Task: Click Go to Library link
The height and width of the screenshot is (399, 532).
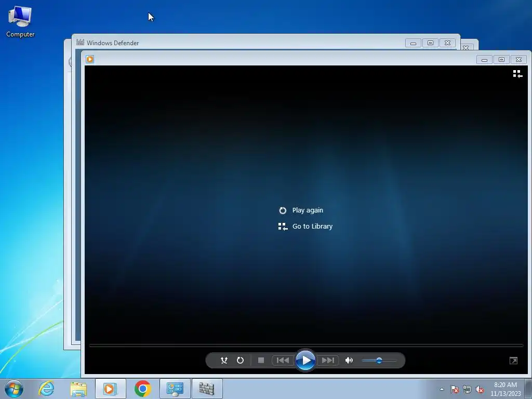Action: [x=312, y=227]
